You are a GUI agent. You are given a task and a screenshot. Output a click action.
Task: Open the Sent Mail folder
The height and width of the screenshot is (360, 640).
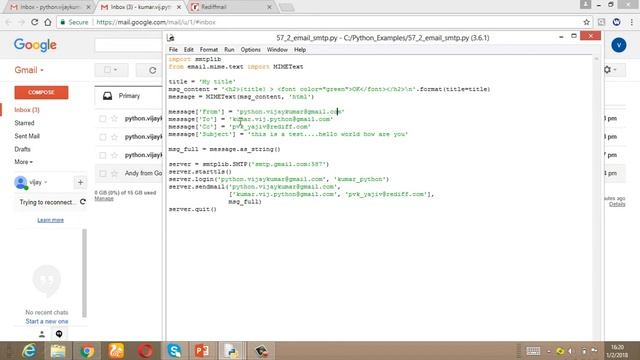27,136
